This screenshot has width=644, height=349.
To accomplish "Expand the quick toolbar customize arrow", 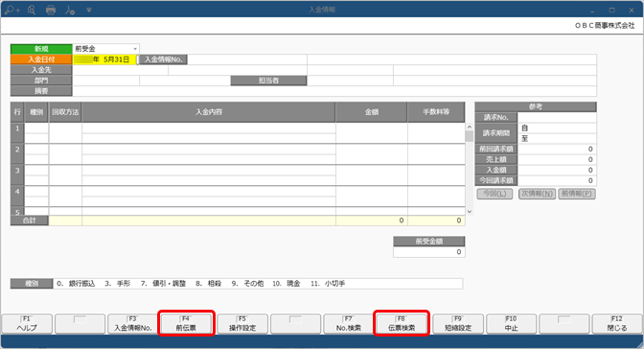I will tap(89, 10).
